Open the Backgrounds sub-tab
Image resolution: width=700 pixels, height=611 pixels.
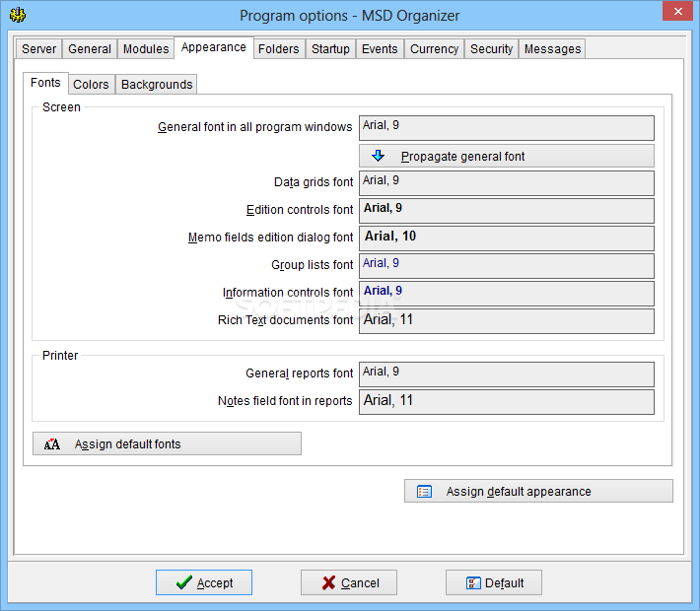[x=157, y=85]
